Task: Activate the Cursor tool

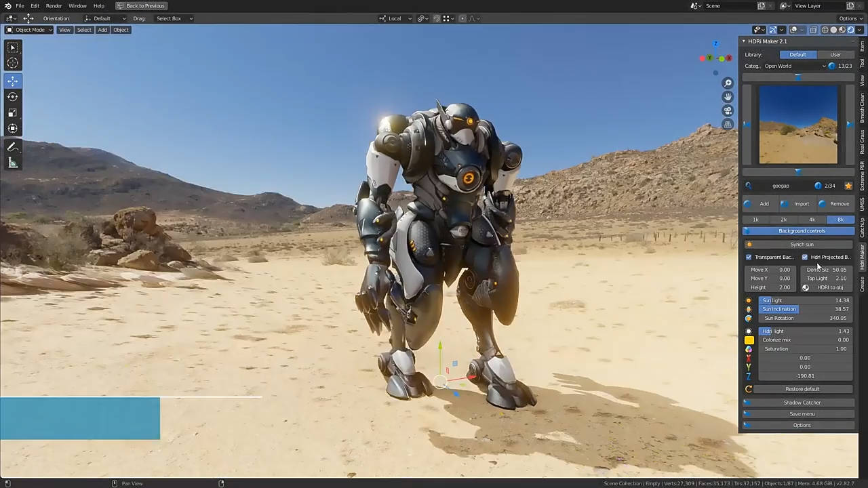Action: click(13, 63)
